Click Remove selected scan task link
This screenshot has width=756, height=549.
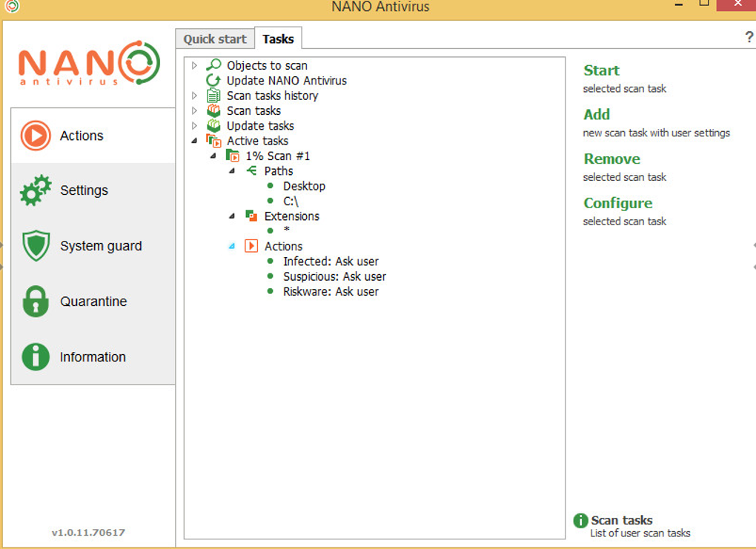point(611,159)
